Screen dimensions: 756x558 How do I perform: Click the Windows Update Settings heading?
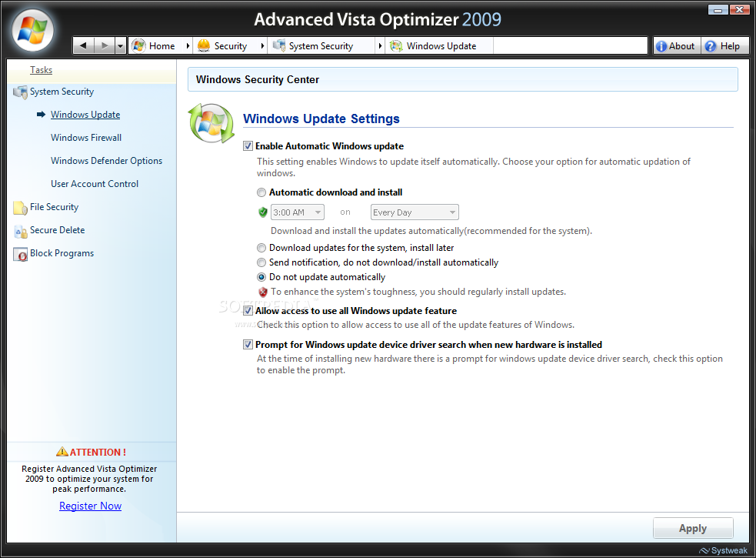coord(321,119)
